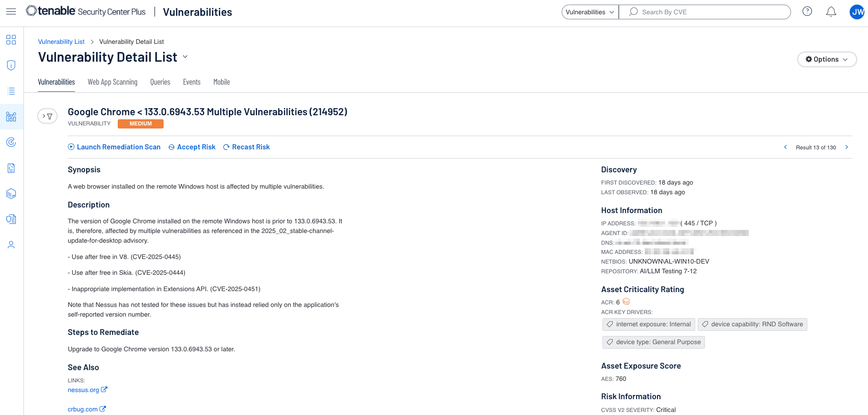This screenshot has width=868, height=415.
Task: Click the '445 / TCP' port text
Action: coord(699,223)
